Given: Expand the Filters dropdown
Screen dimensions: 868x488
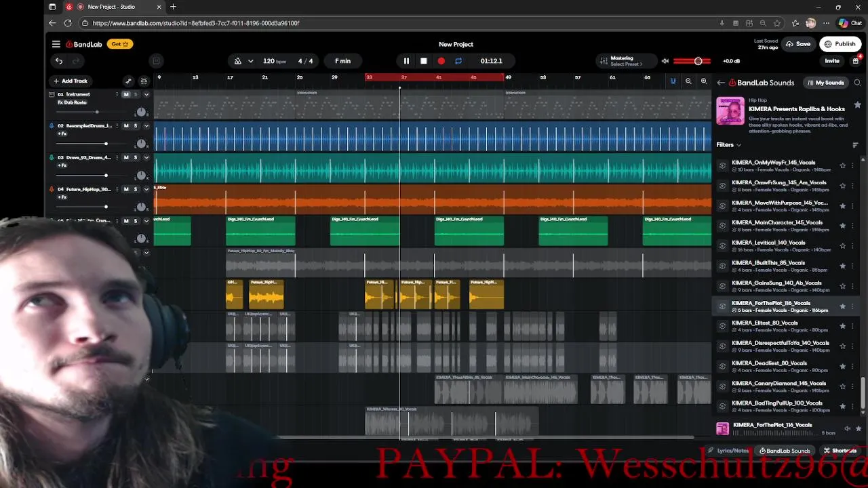Looking at the screenshot, I should [x=729, y=144].
